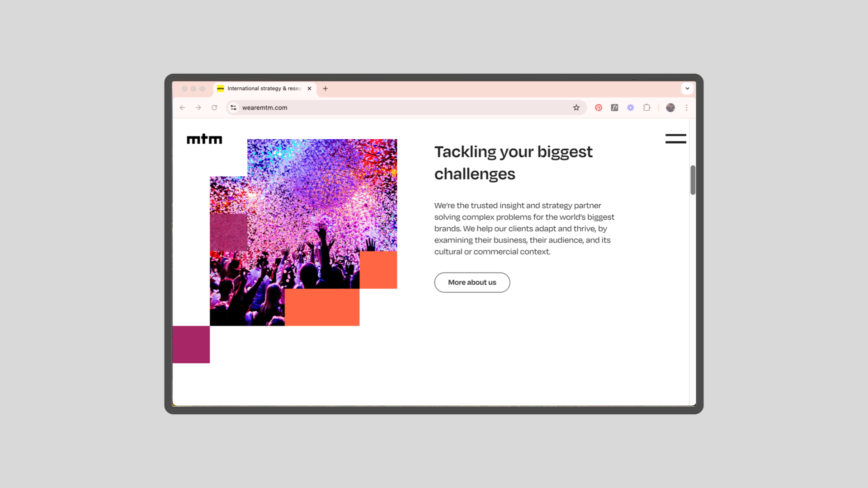The image size is (868, 488).
Task: Open a new tab with the plus button
Action: coord(325,89)
